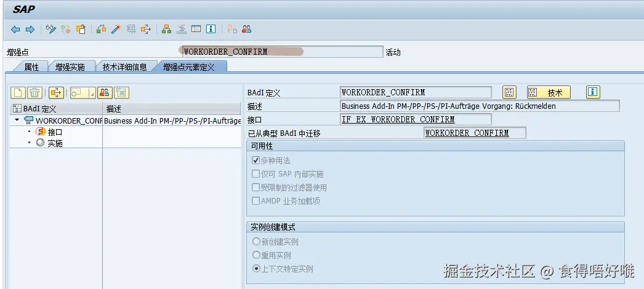
Task: Open IF_EX_WORKORDER_CONFIRM interface link
Action: point(398,119)
